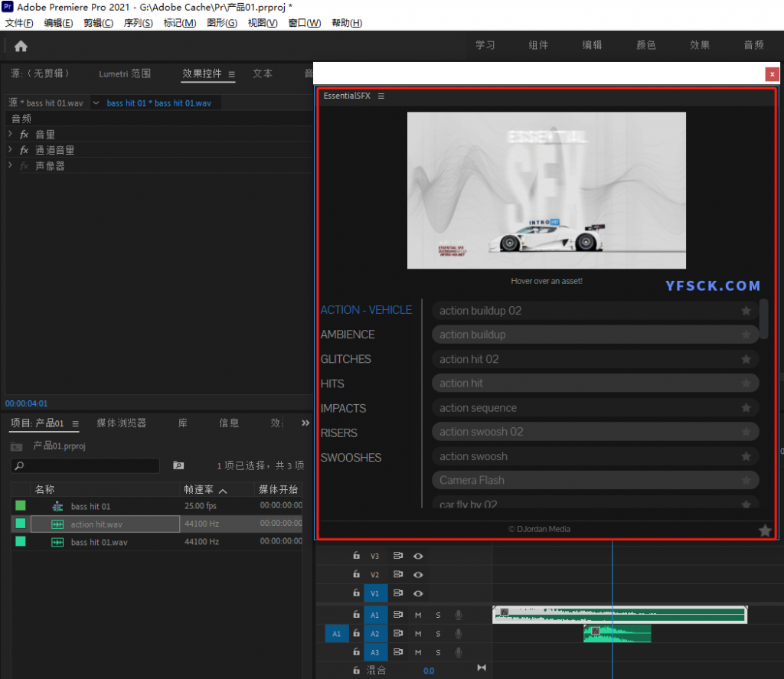Lock track V1 padlock
Viewport: 784px width, 679px height.
pyautogui.click(x=356, y=592)
